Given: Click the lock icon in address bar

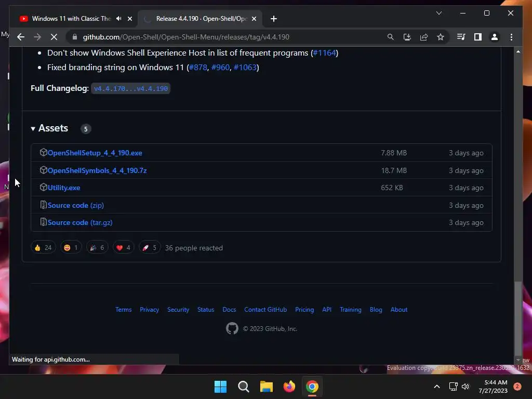Looking at the screenshot, I should click(x=75, y=37).
